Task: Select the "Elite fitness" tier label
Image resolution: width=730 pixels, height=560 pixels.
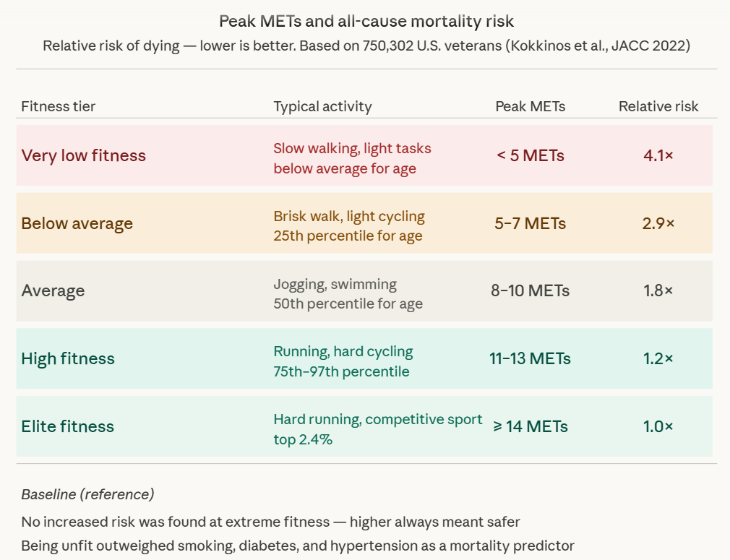Action: [68, 426]
